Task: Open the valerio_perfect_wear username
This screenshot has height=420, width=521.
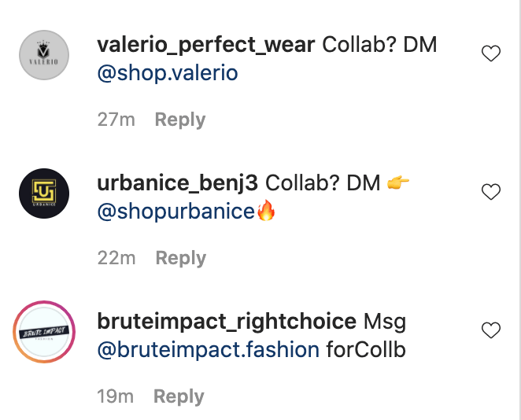Action: click(206, 45)
